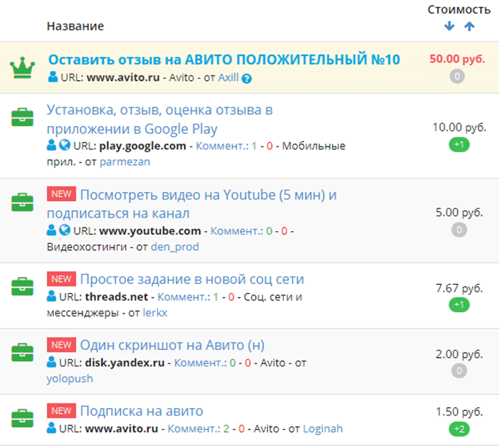Open task Один скриншот на Авито (н)
The width and height of the screenshot is (499, 448).
coord(172,345)
